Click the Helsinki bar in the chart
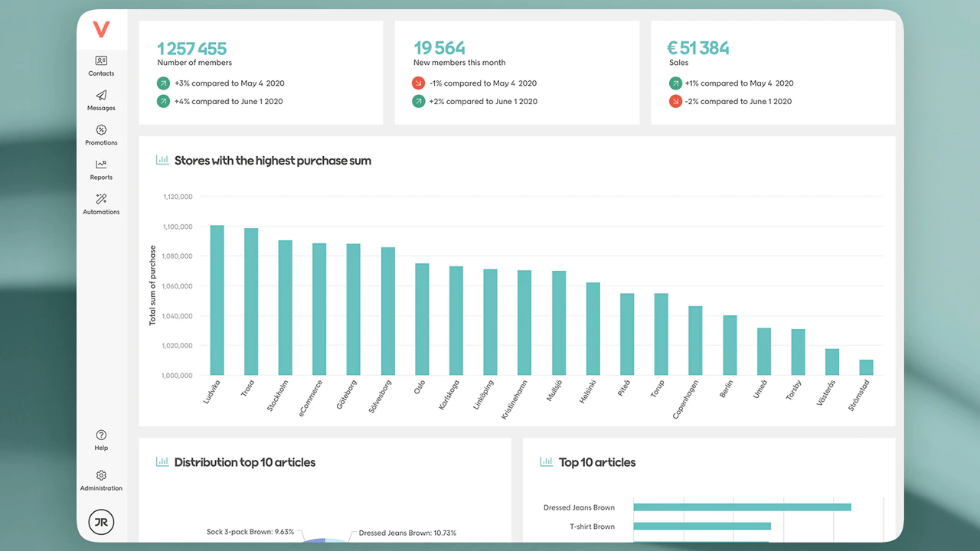The image size is (980, 551). [593, 329]
